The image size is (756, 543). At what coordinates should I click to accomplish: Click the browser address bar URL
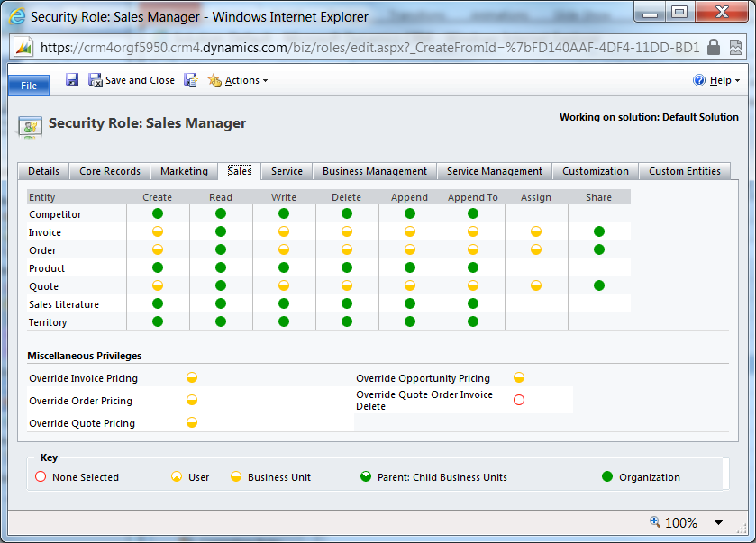pos(369,47)
